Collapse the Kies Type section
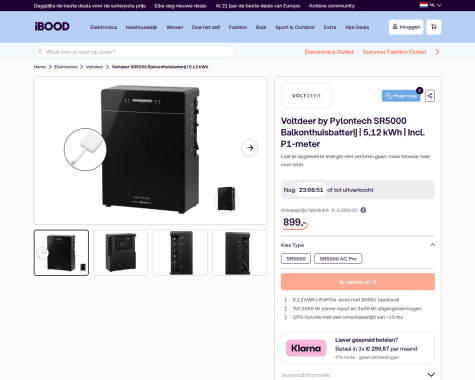The image size is (475, 380). 432,245
